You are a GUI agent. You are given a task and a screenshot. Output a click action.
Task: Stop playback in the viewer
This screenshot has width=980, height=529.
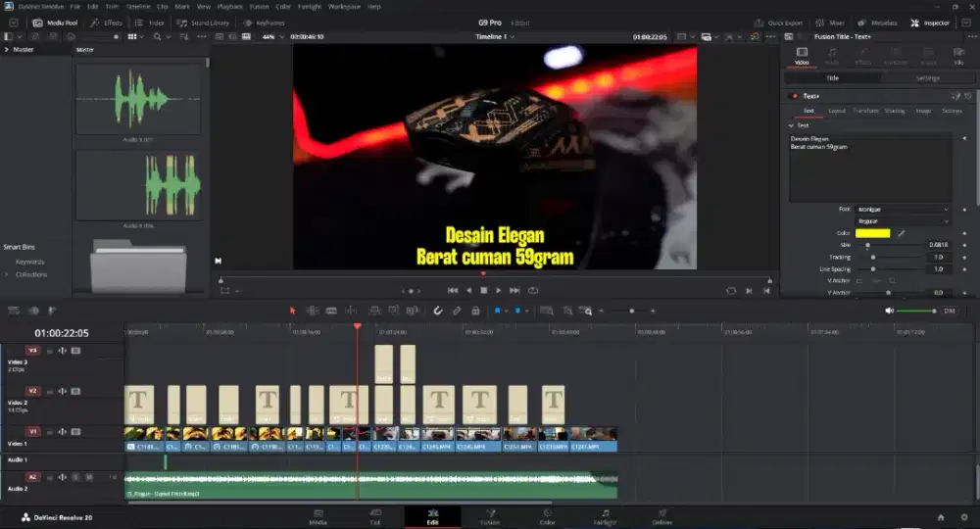(483, 290)
